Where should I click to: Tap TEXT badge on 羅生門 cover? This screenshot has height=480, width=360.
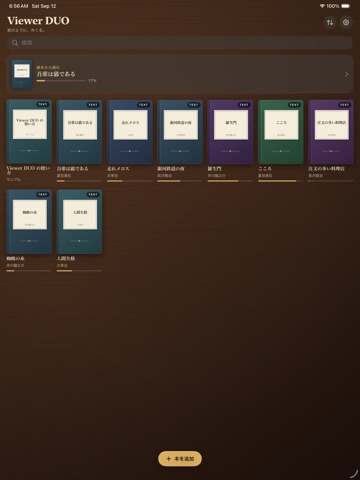(x=244, y=105)
